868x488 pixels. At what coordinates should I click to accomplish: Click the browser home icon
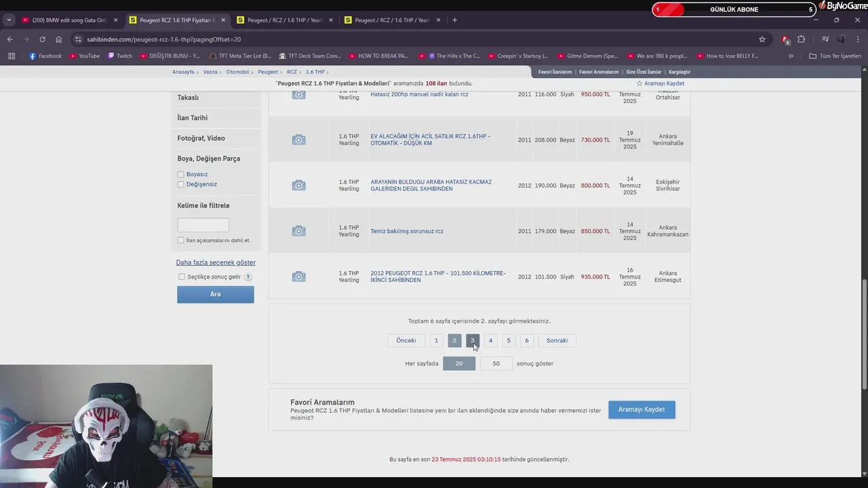click(x=58, y=39)
